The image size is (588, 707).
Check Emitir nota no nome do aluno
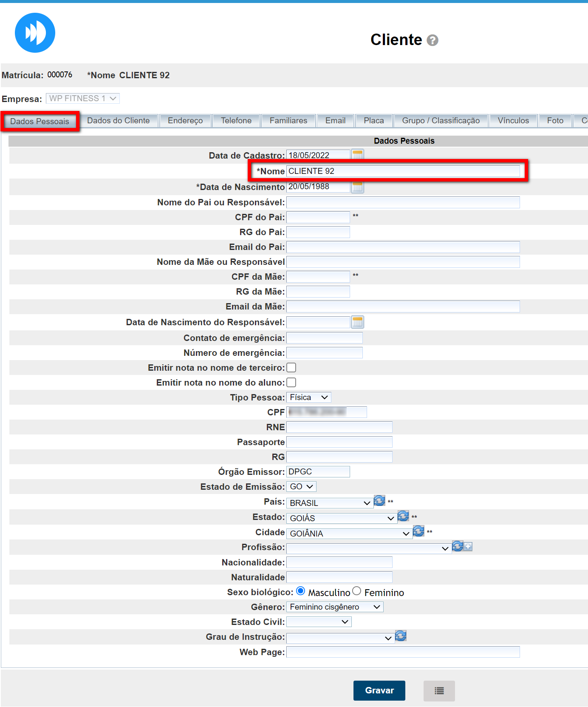291,383
